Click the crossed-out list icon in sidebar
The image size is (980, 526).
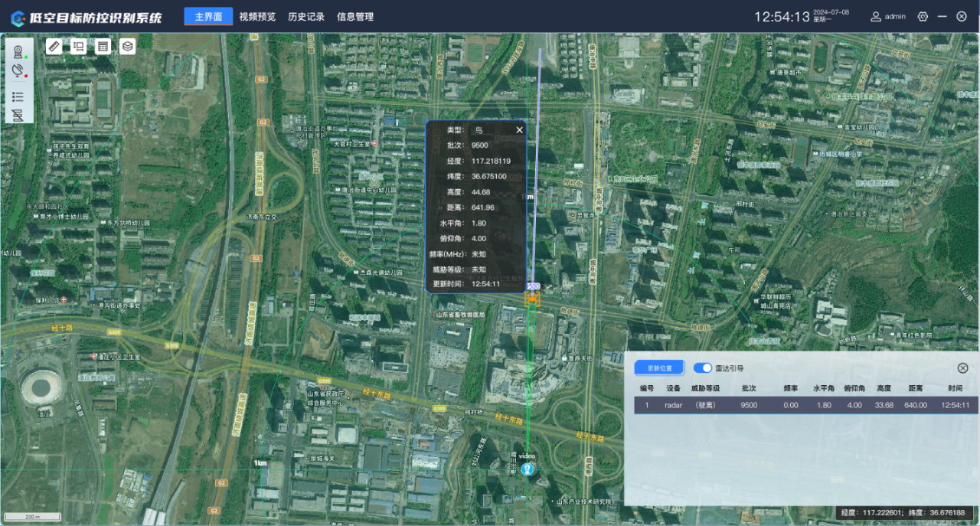(x=18, y=116)
